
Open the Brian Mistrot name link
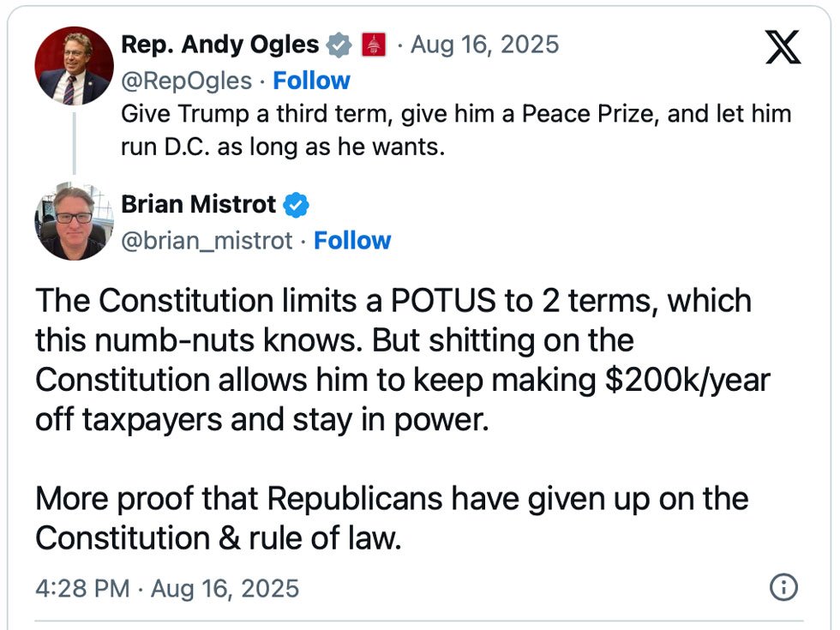[198, 205]
